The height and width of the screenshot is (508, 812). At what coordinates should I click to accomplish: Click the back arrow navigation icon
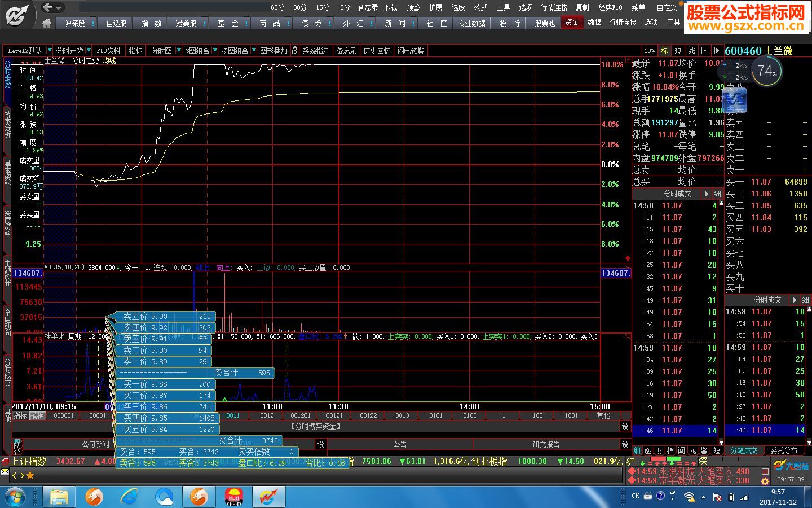click(47, 7)
